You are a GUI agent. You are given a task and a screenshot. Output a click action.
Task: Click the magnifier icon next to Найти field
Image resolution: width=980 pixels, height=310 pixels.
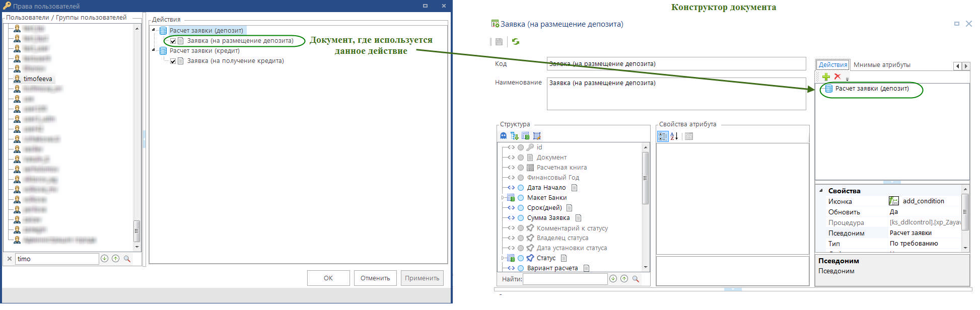click(x=636, y=279)
